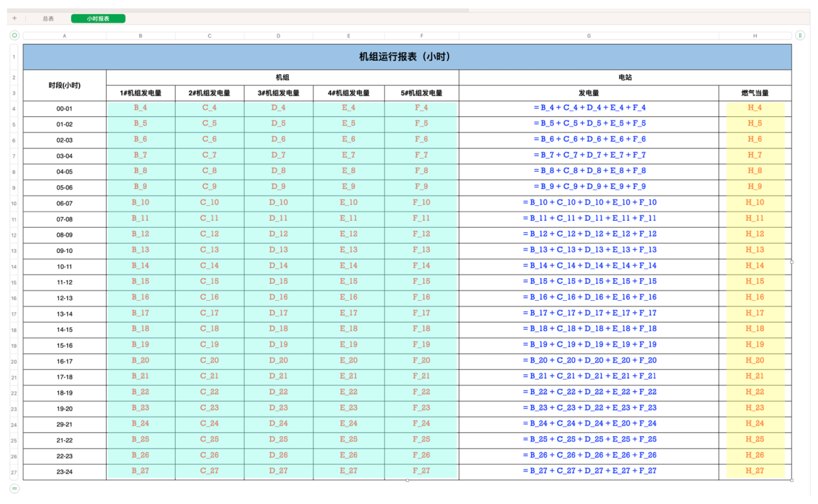Click the add rows handle below row 27
Viewport: 818px width, 504px height.
click(14, 489)
